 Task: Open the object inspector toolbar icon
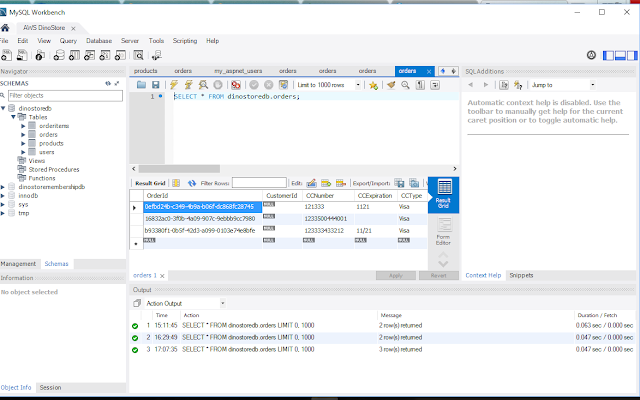coord(40,55)
